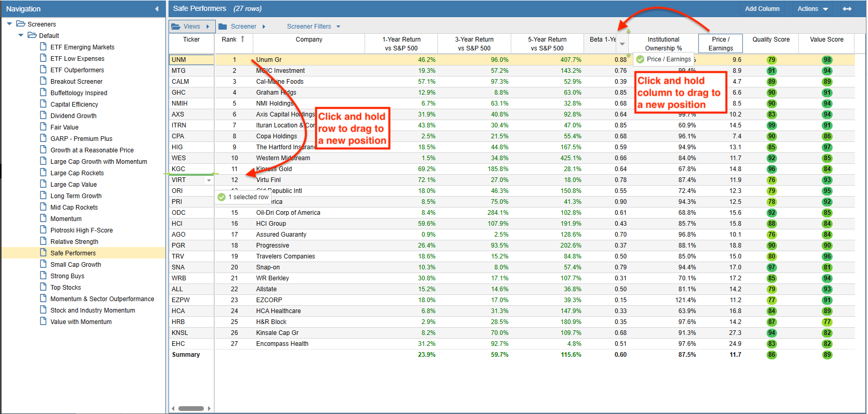The image size is (868, 414).
Task: Click the Summary row label
Action: (186, 355)
